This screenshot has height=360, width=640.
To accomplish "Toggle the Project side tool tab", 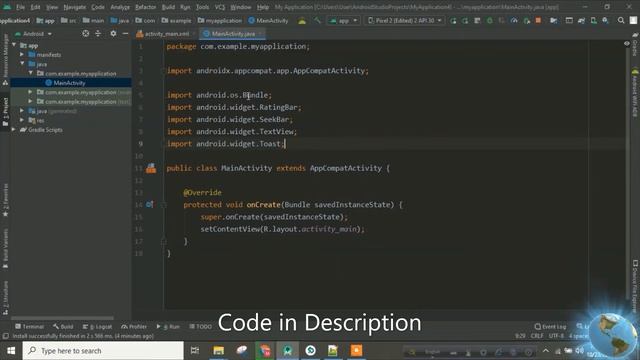I will click(x=5, y=112).
